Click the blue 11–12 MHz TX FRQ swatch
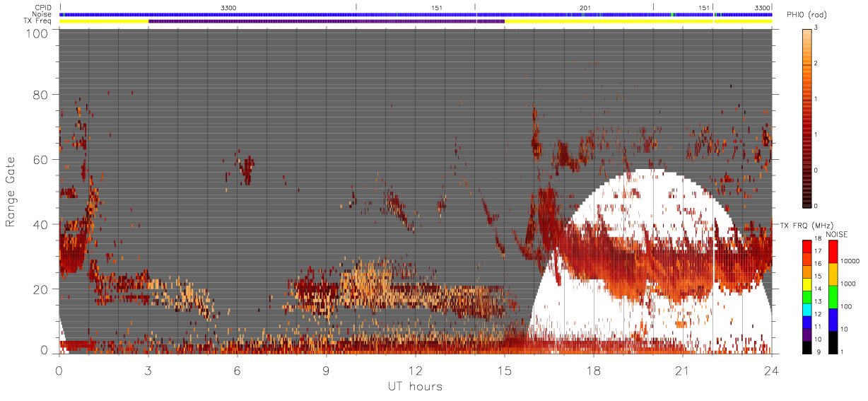The image size is (868, 401). point(807,321)
